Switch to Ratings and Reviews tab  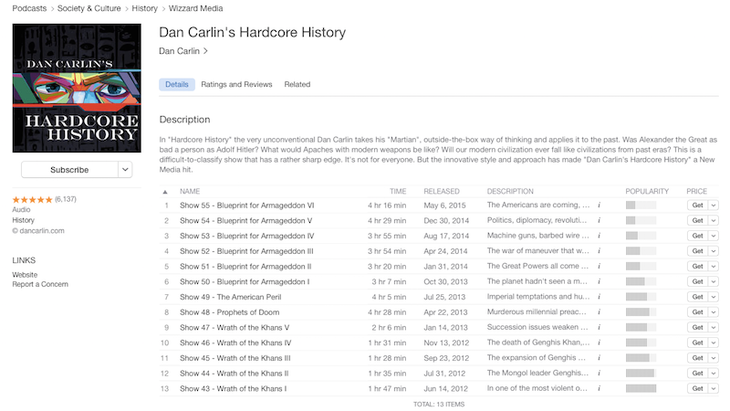[237, 84]
